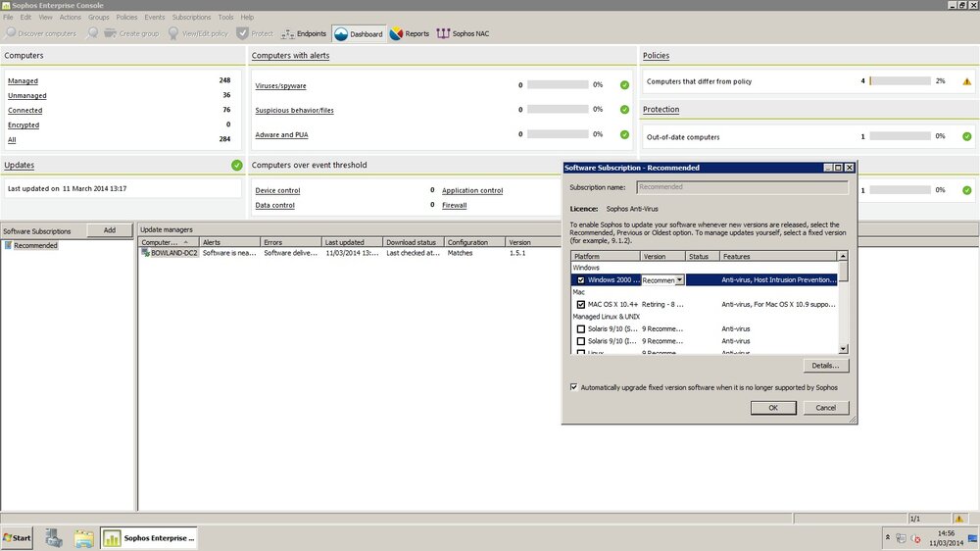This screenshot has height=551, width=980.
Task: Click the Out-of-date computers progress bar
Action: [900, 135]
